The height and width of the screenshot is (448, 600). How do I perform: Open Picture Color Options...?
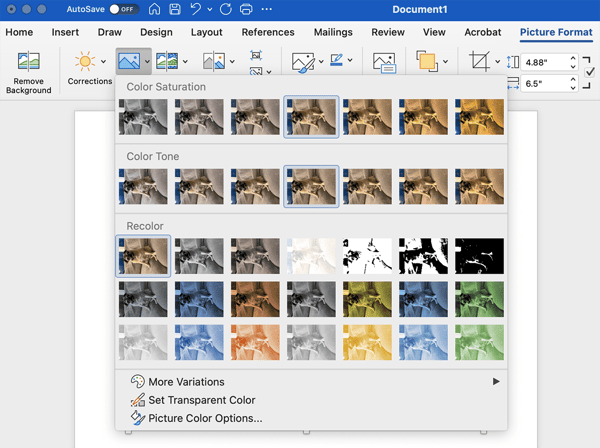point(311,418)
